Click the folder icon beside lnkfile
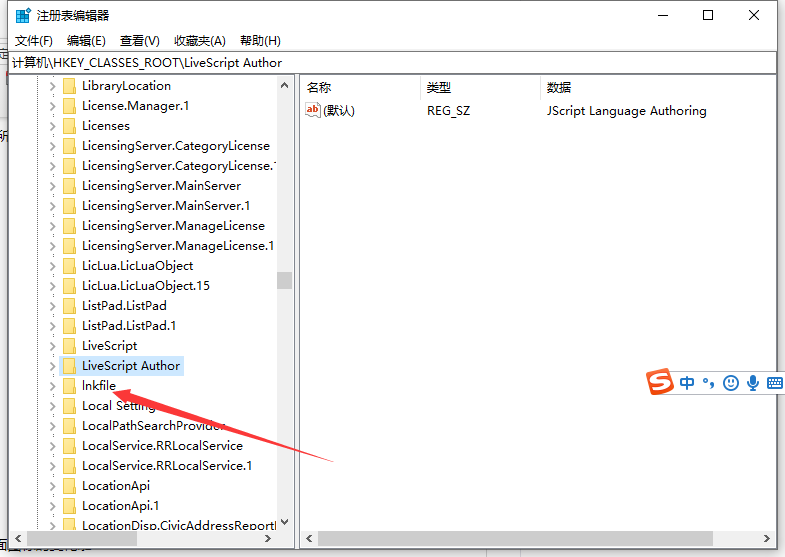 (69, 386)
